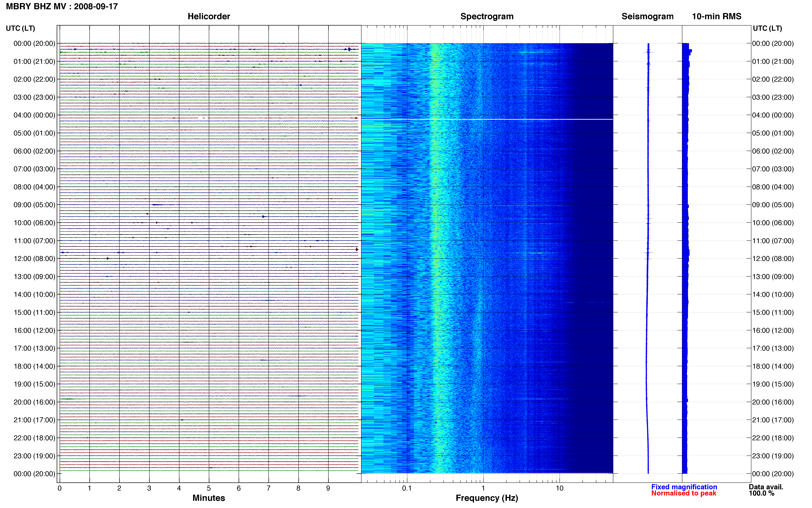
Task: Click the left '08:00 (04:00)' time label
Action: click(x=34, y=187)
